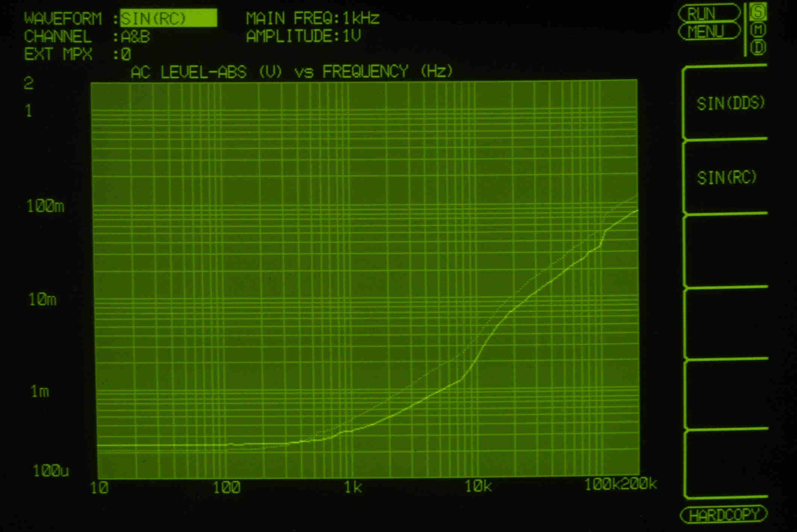Select the highlighted S indicator icon
The height and width of the screenshot is (532, 797).
point(758,12)
